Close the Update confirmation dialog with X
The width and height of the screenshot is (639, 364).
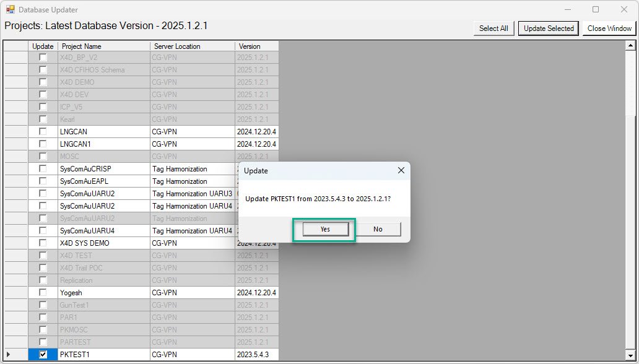coord(401,170)
